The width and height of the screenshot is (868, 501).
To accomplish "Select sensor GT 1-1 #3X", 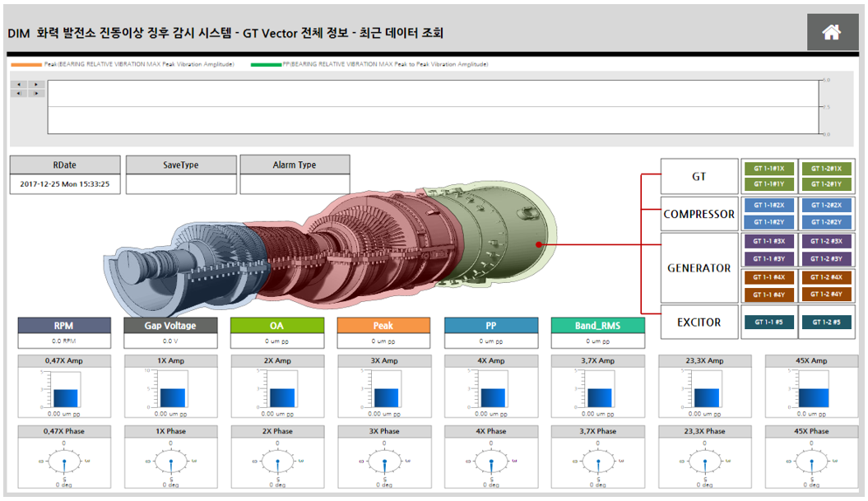I will (x=769, y=241).
